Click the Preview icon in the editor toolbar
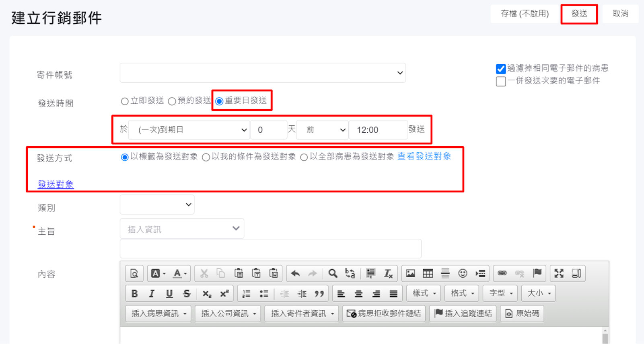The width and height of the screenshot is (644, 344). pos(134,274)
